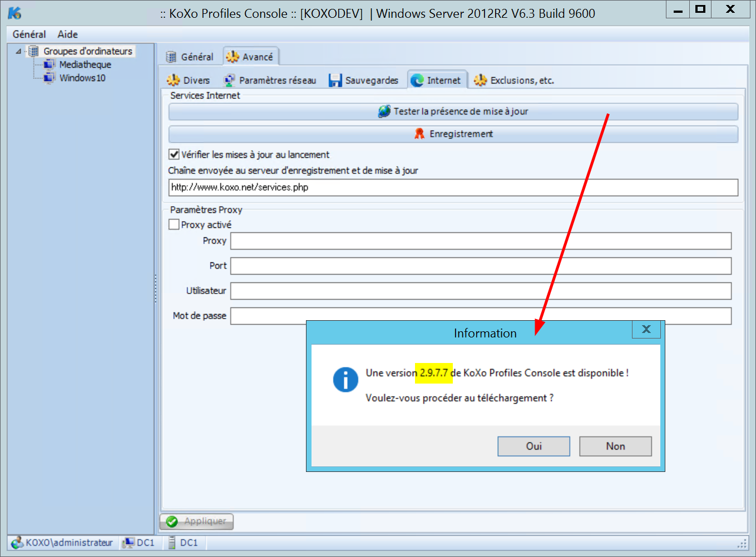
Task: Click the Mediatheque computer group icon
Action: point(50,64)
